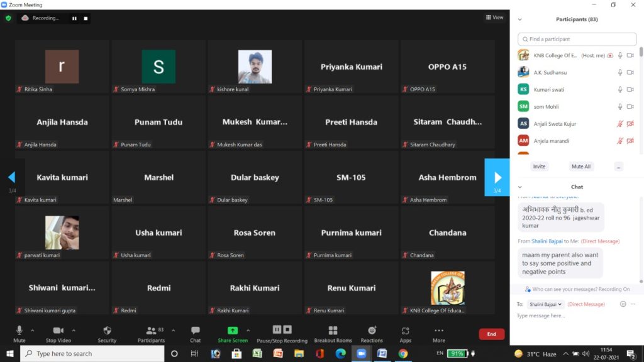Open the Breakout Rooms icon
Viewport: 644px width, 362px height.
pyautogui.click(x=333, y=331)
